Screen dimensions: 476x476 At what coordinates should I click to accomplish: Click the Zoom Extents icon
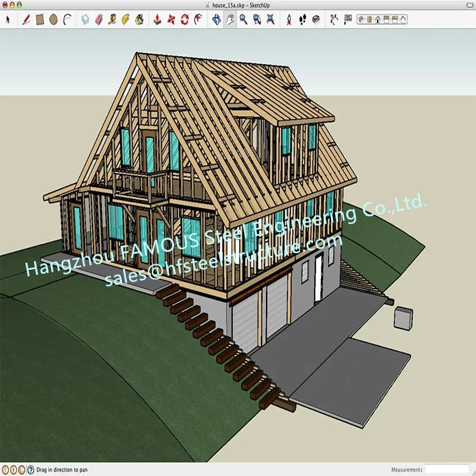click(x=270, y=20)
